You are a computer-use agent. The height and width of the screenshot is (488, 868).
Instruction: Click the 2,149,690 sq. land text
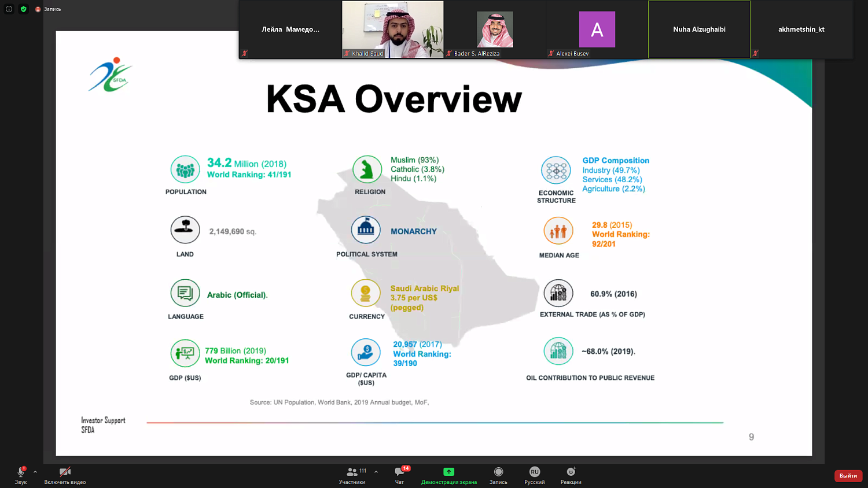[233, 232]
